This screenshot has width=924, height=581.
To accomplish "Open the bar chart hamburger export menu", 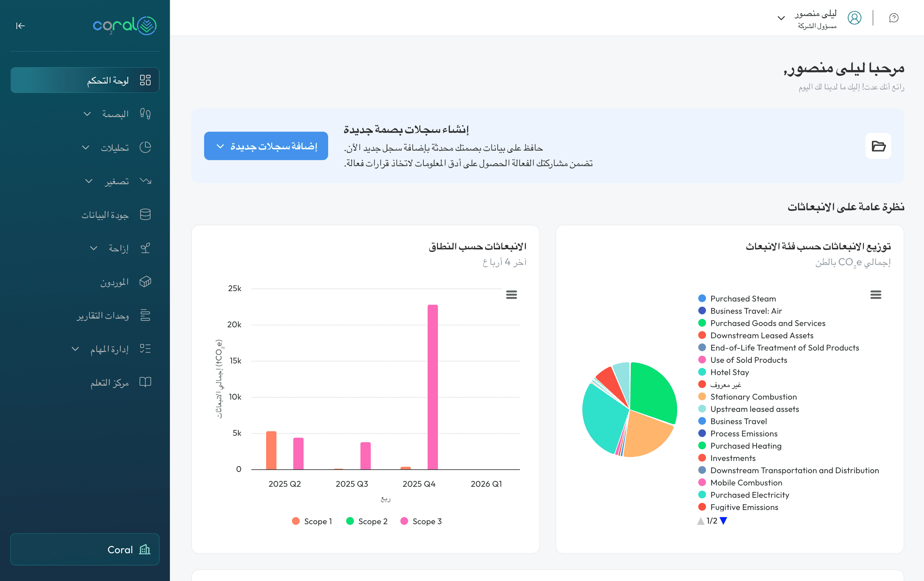I will [x=511, y=294].
